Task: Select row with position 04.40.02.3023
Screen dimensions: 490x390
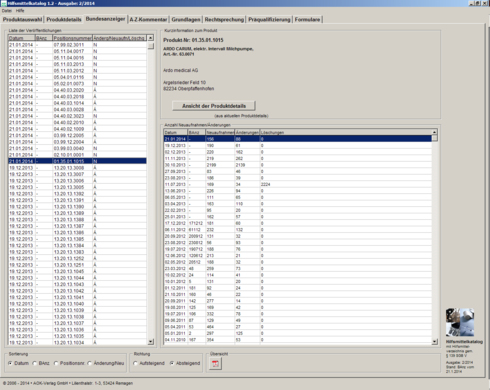Action: click(x=77, y=116)
